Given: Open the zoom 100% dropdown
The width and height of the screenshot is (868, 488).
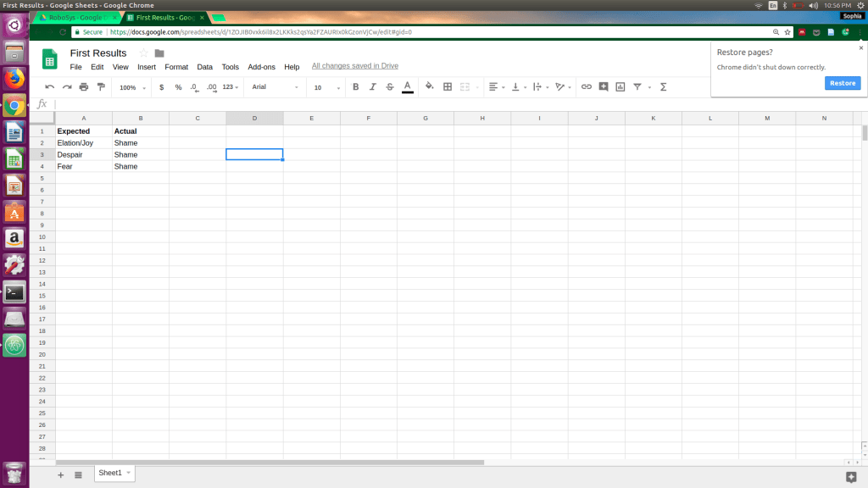Looking at the screenshot, I should click(x=132, y=87).
